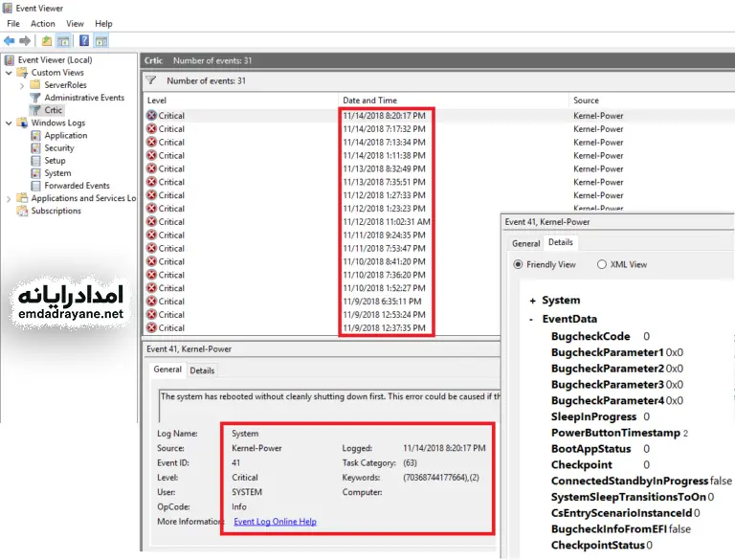Viewport: 735px width, 560px height.
Task: Expand the Applications and Services Logs node
Action: click(9, 198)
